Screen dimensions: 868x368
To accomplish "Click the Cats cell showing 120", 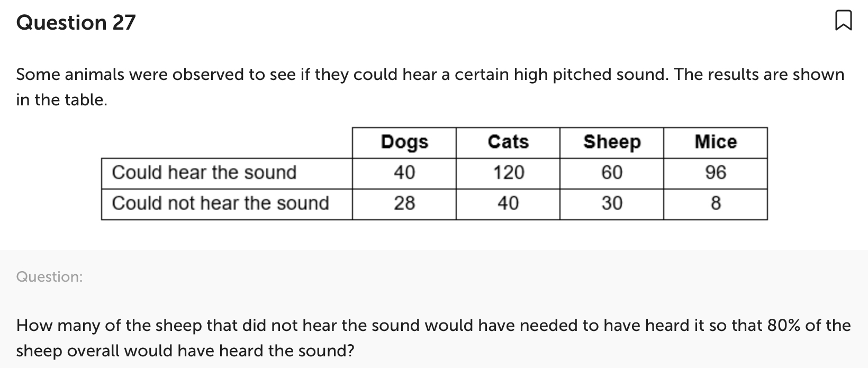I will 508,173.
